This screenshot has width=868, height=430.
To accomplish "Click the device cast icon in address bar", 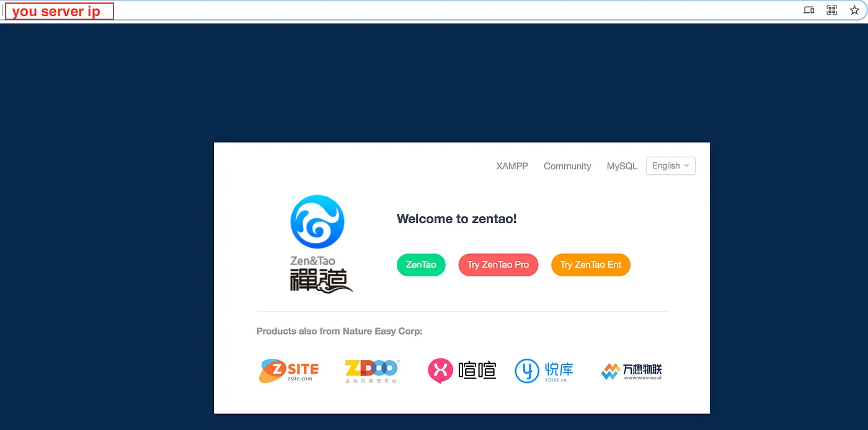I will pyautogui.click(x=809, y=10).
